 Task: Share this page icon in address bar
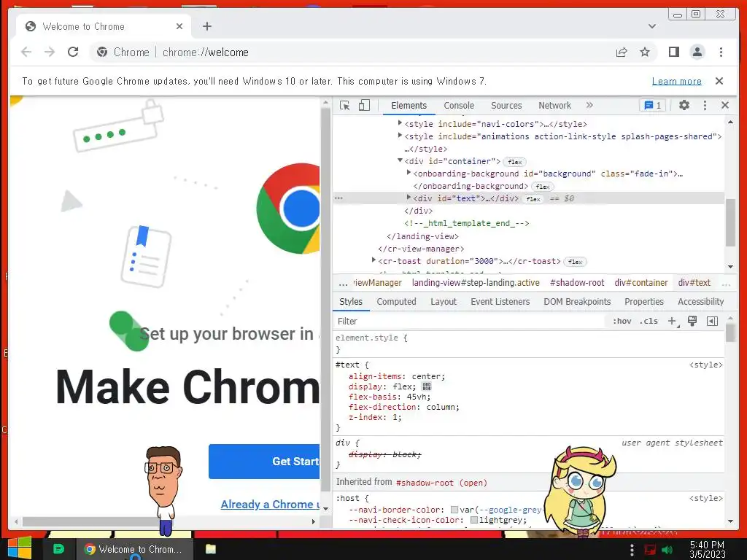pyautogui.click(x=622, y=52)
